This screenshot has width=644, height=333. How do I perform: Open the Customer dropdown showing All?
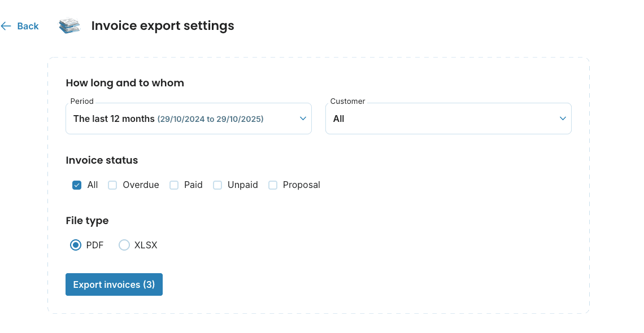[x=448, y=119]
